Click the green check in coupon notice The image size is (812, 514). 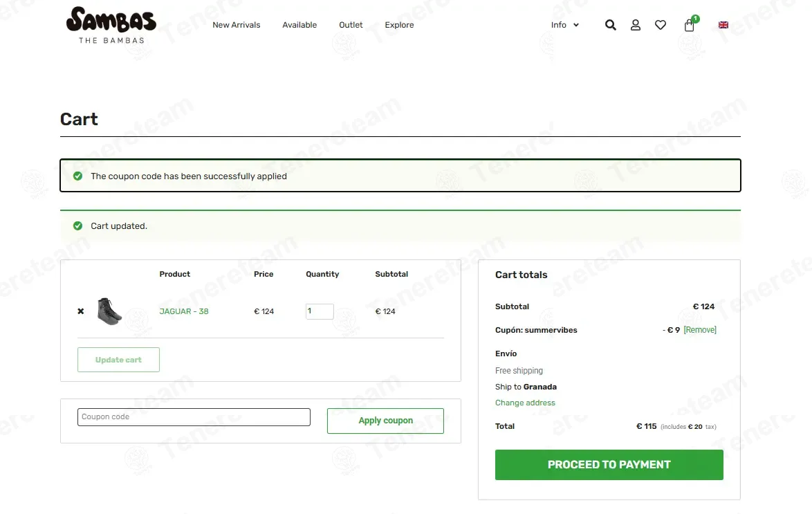pos(77,176)
